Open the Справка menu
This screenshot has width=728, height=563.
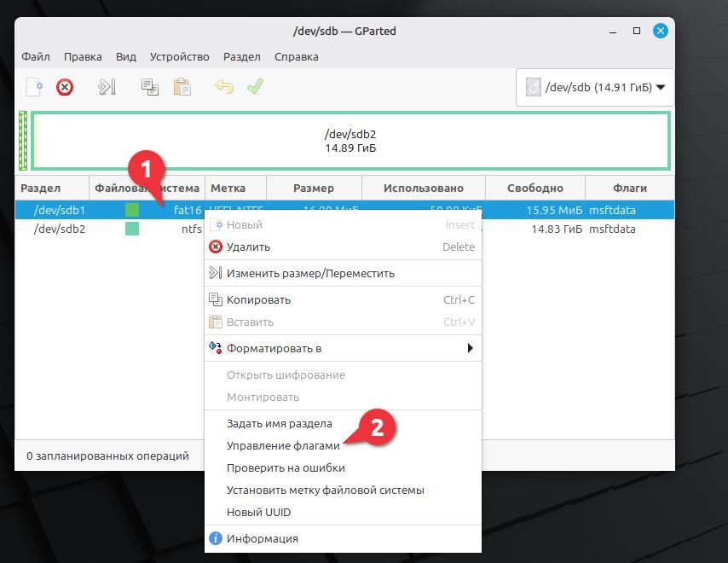click(x=296, y=56)
